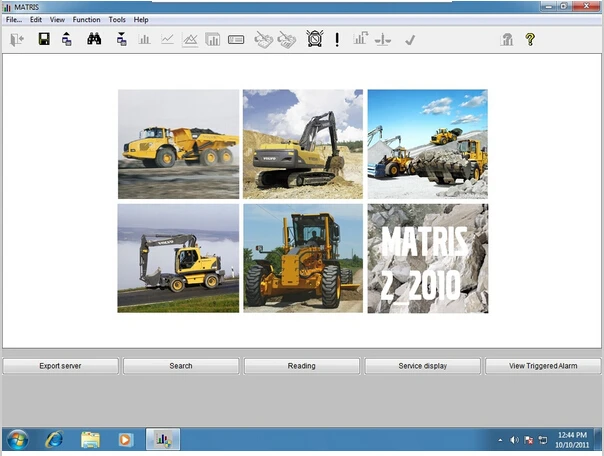The width and height of the screenshot is (604, 456).
Task: Click the taskbar clock showing 12:44 PM
Action: 572,440
